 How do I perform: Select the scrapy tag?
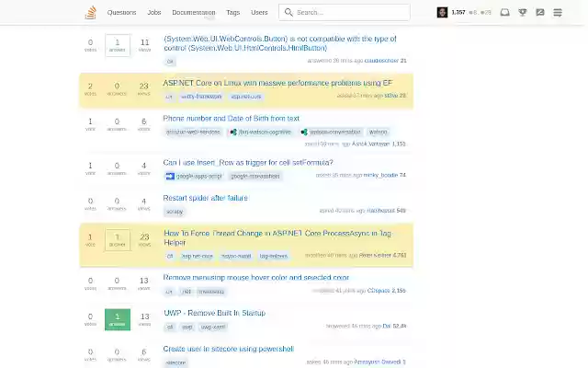(x=174, y=212)
